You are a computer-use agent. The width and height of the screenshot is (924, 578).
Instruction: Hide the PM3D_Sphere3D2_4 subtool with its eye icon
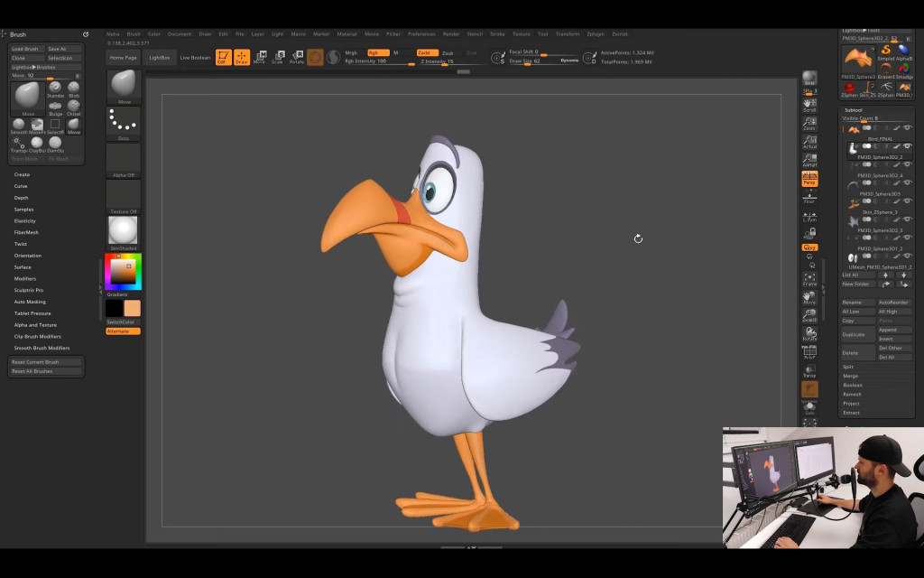[x=906, y=164]
